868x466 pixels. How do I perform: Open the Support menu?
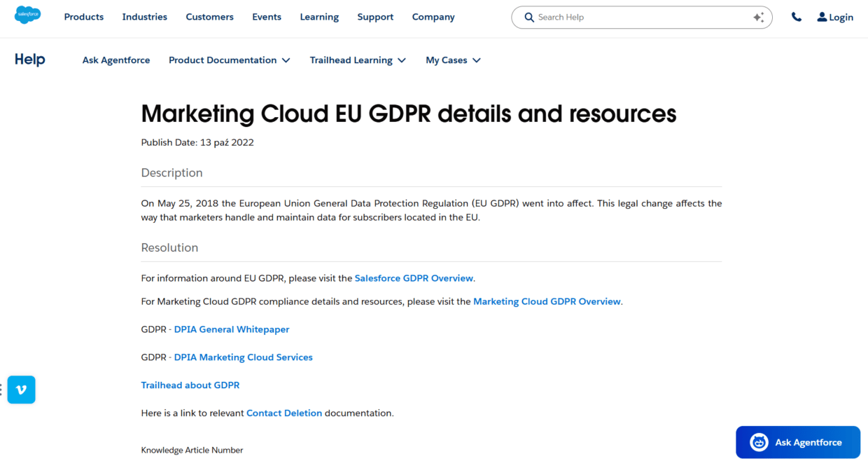[x=375, y=17]
